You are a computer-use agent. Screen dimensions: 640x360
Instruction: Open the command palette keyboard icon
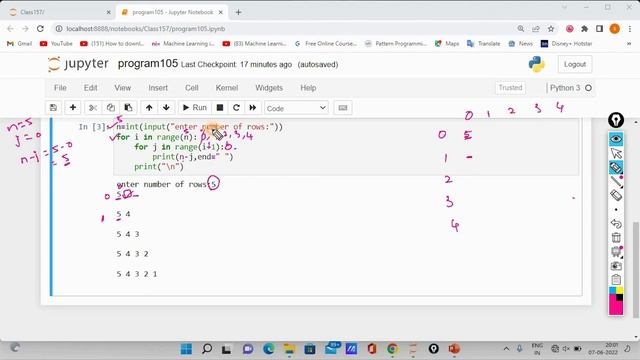click(343, 108)
